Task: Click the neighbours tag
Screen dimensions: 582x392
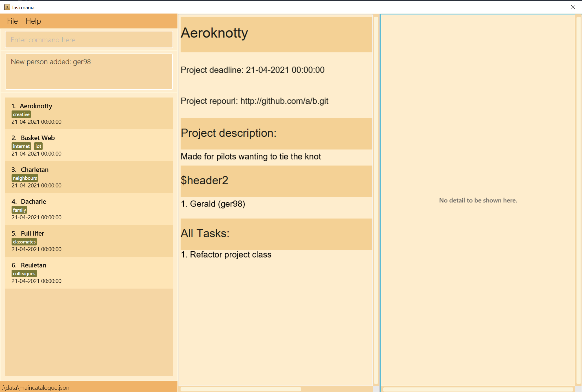Action: click(25, 178)
